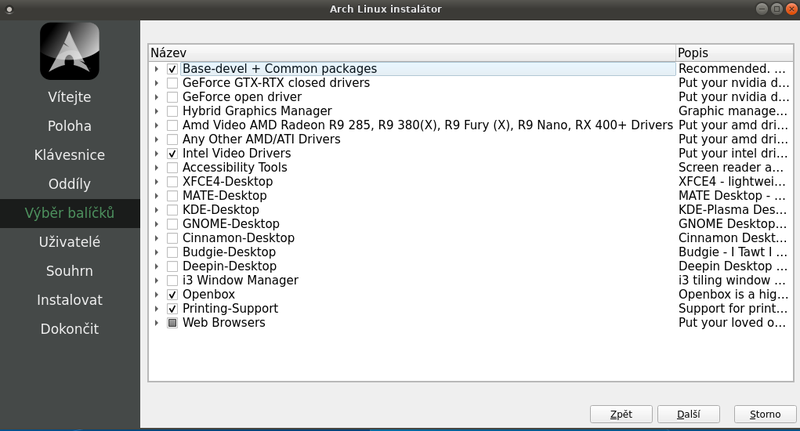Expand the KDE-Desktop tree row
The width and height of the screenshot is (800, 431).
[157, 210]
